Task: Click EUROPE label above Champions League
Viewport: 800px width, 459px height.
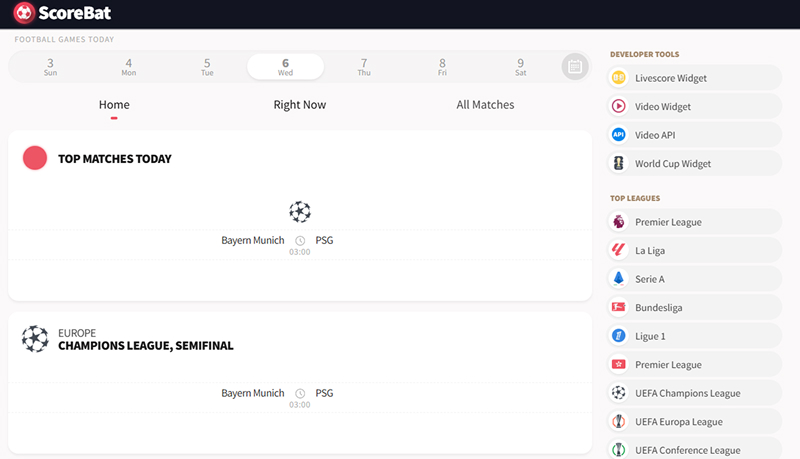Action: 77,333
